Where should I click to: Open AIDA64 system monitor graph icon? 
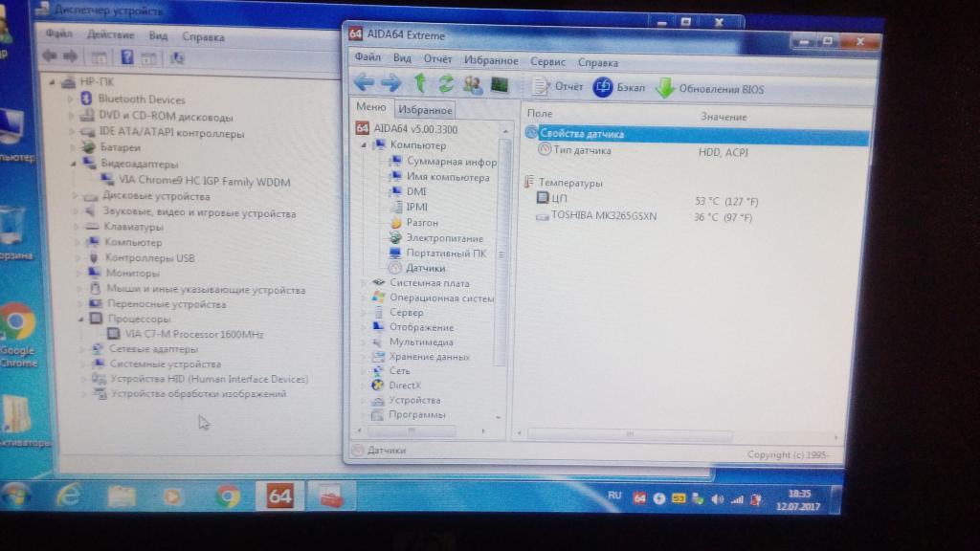pyautogui.click(x=500, y=84)
